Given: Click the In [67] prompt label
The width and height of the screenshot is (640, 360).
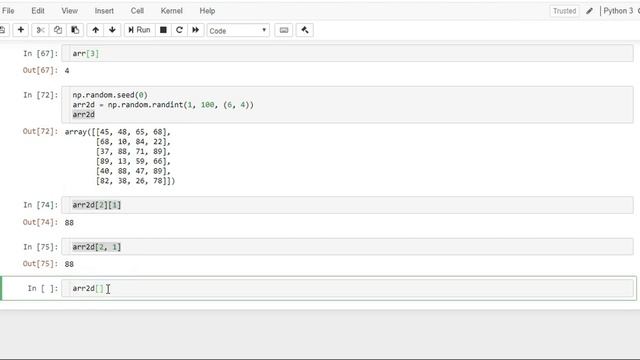Looking at the screenshot, I should tap(40, 53).
